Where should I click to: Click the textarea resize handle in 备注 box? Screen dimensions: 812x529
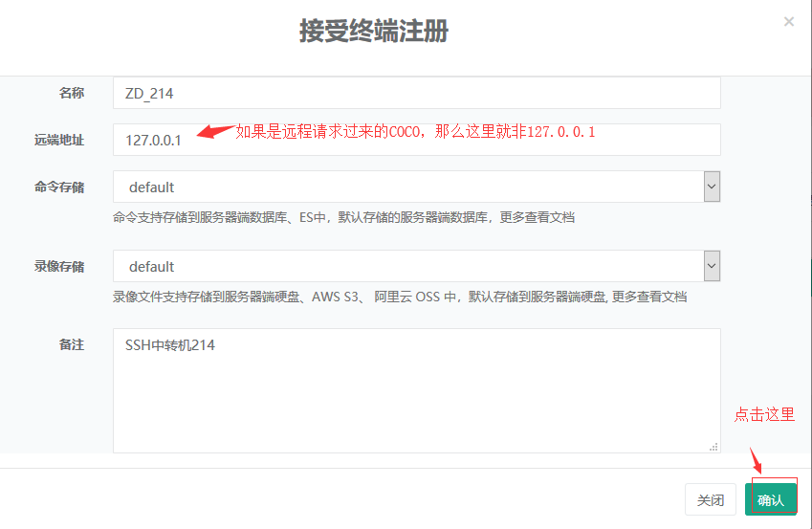[713, 447]
